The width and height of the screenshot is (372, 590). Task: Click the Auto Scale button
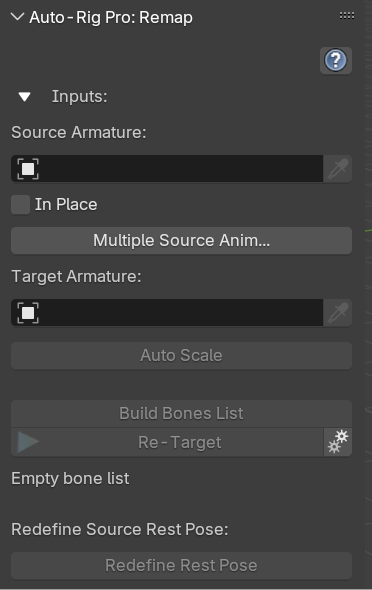[182, 356]
